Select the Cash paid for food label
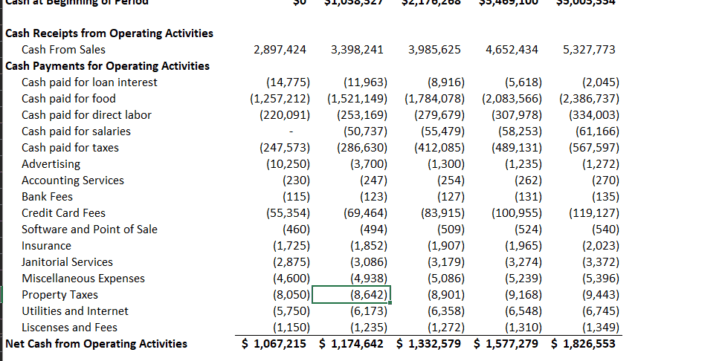The image size is (722, 361). [68, 99]
